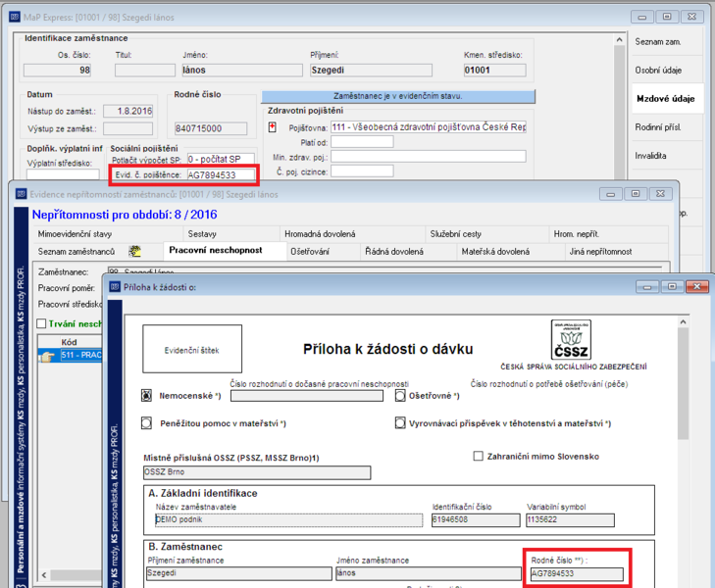Viewport: 715px width, 588px height.
Task: Close the Příloha k žádosti window
Action: click(696, 286)
